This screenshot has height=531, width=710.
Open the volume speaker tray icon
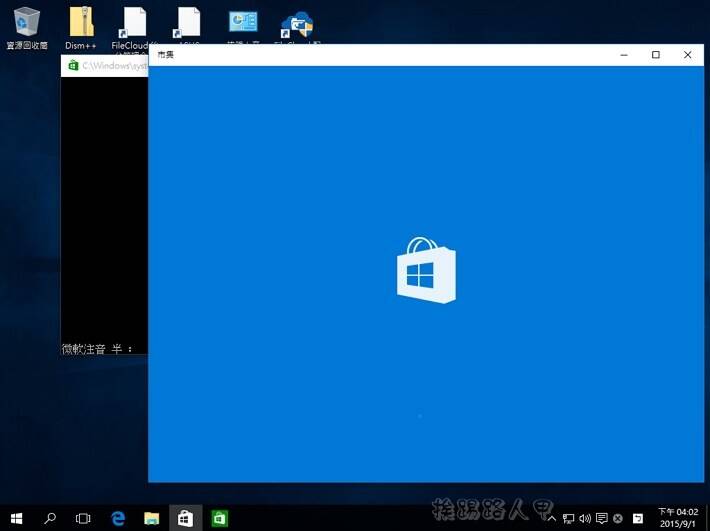[x=585, y=518]
